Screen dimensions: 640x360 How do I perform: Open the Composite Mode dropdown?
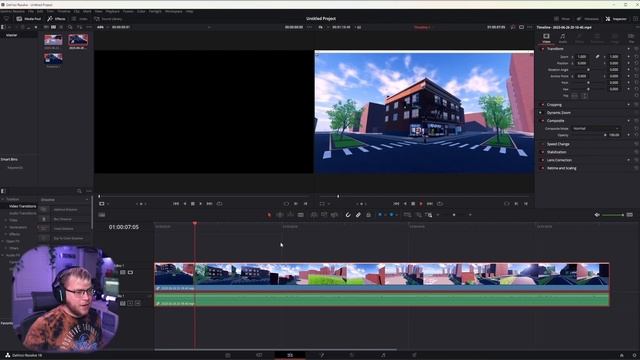pos(596,129)
